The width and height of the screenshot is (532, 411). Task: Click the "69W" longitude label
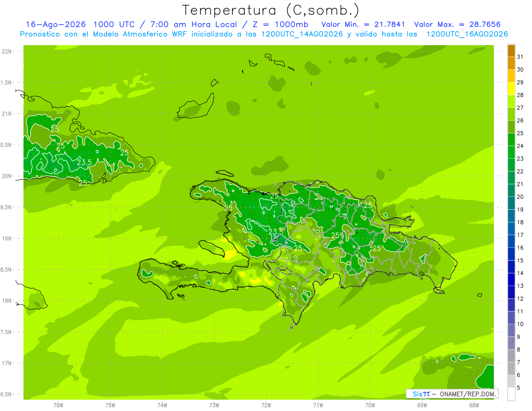(x=422, y=405)
